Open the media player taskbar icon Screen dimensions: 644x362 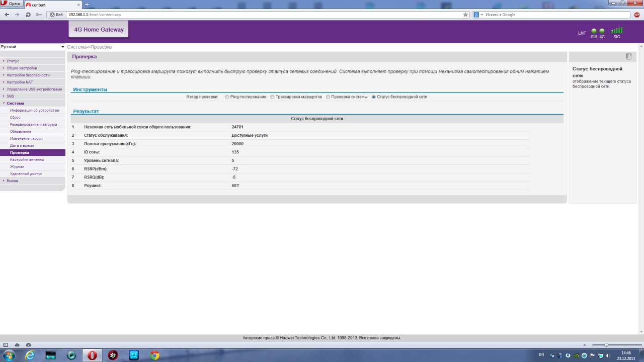tap(71, 355)
